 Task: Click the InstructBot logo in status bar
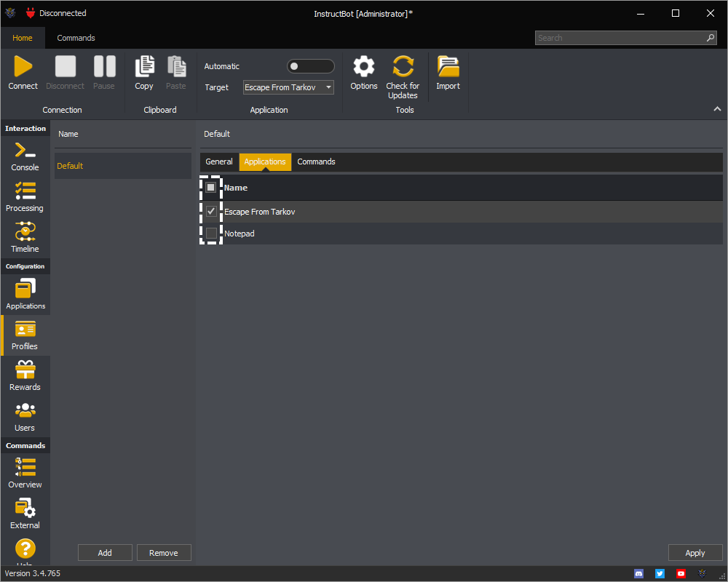702,574
